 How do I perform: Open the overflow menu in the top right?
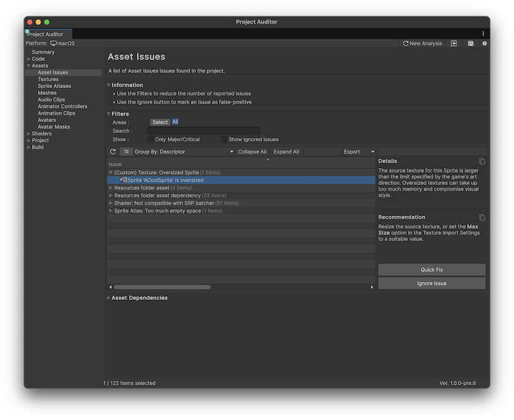point(483,33)
